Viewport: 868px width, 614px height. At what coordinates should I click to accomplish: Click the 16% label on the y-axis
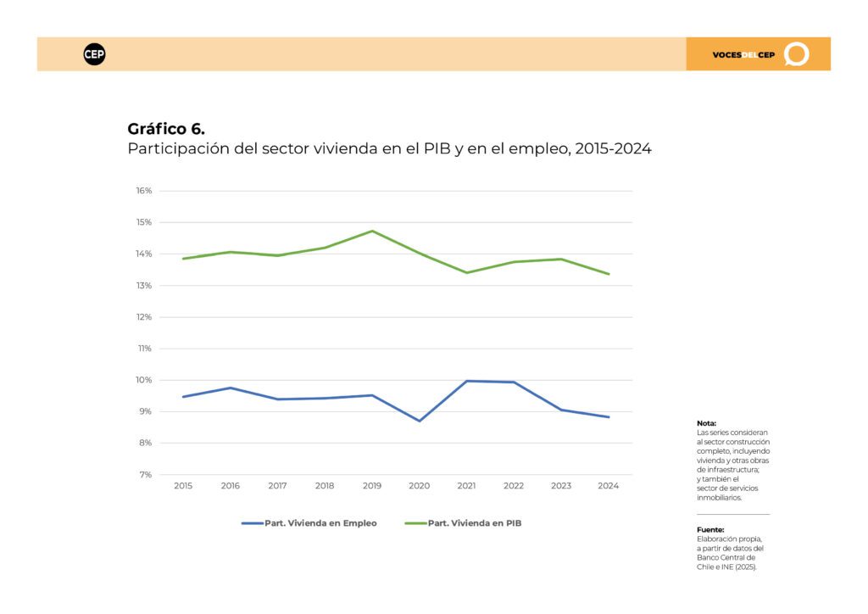point(144,191)
